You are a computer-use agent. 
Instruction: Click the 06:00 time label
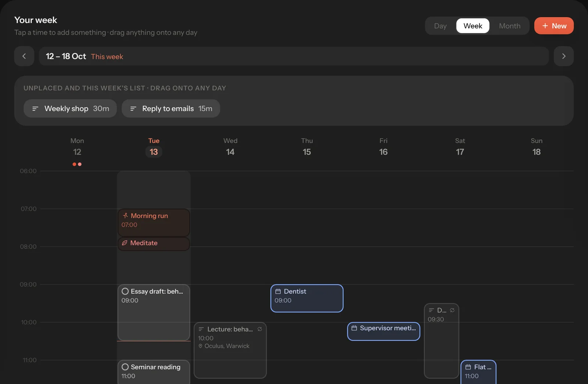tap(28, 171)
